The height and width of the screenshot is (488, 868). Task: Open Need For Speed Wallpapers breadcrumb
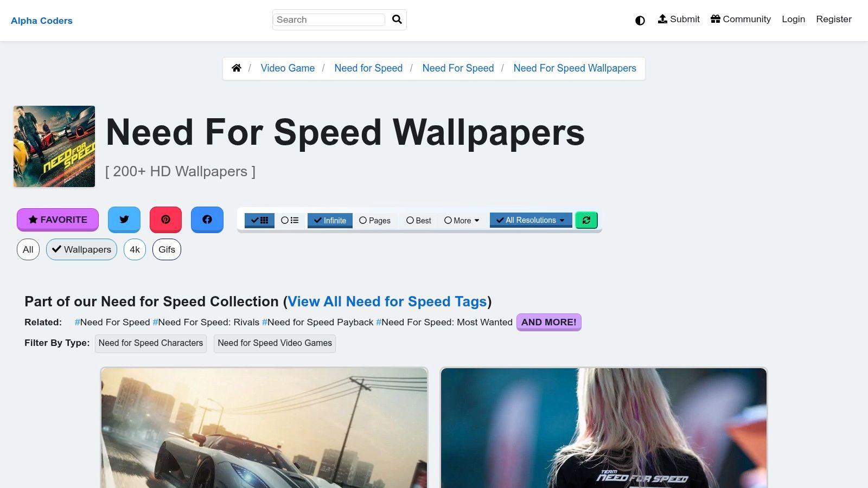point(575,68)
